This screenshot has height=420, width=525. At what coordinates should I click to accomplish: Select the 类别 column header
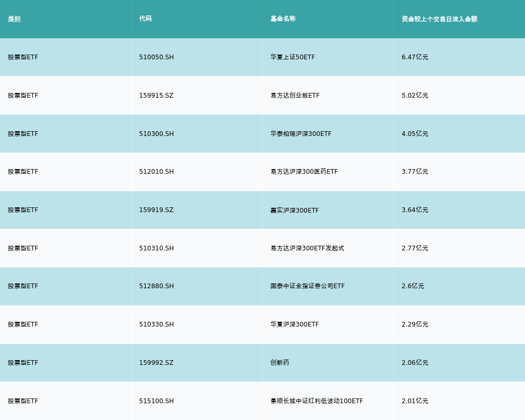click(x=14, y=19)
